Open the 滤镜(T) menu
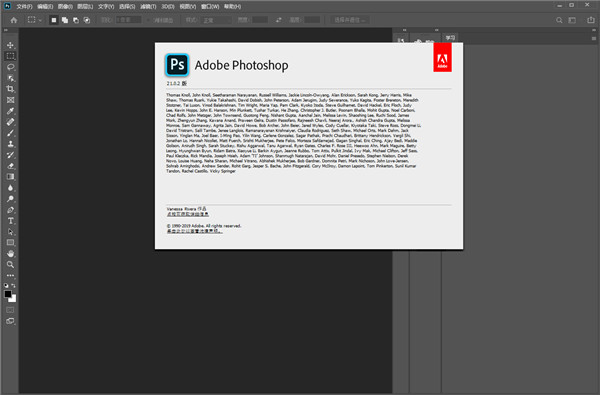Image resolution: width=600 pixels, height=395 pixels. pos(148,7)
